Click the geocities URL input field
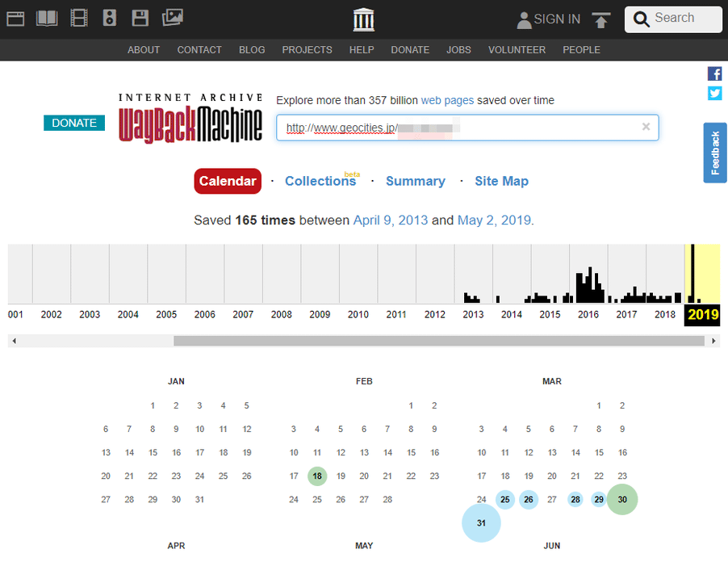 [467, 128]
